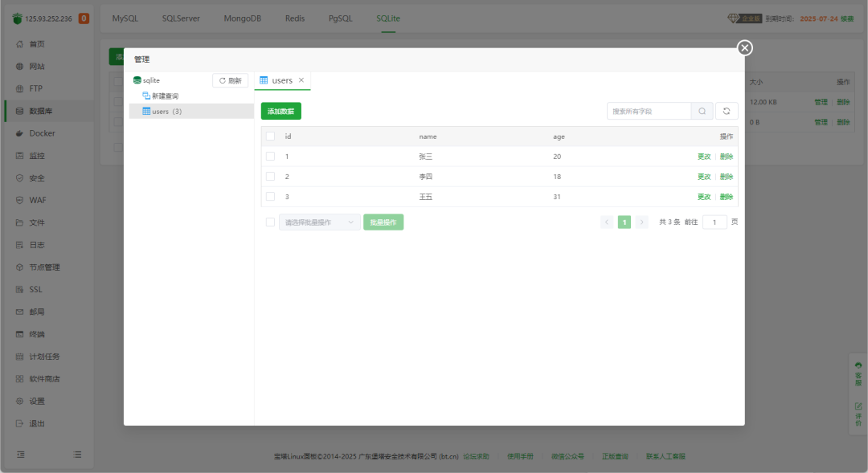Check the row checkbox for 张三
Screen dimensions: 868x473
(270, 157)
